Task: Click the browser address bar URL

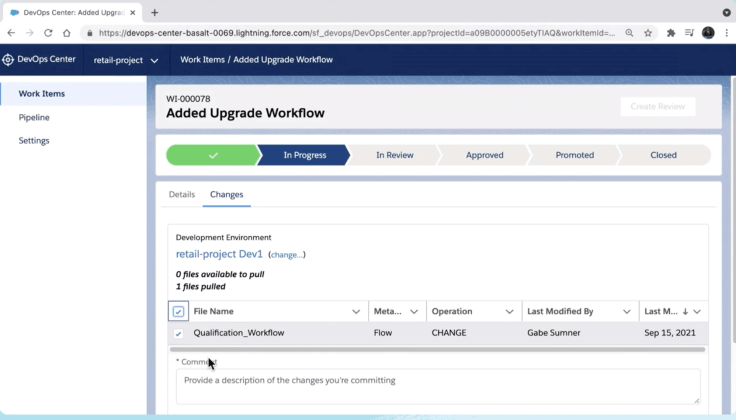Action: click(357, 33)
